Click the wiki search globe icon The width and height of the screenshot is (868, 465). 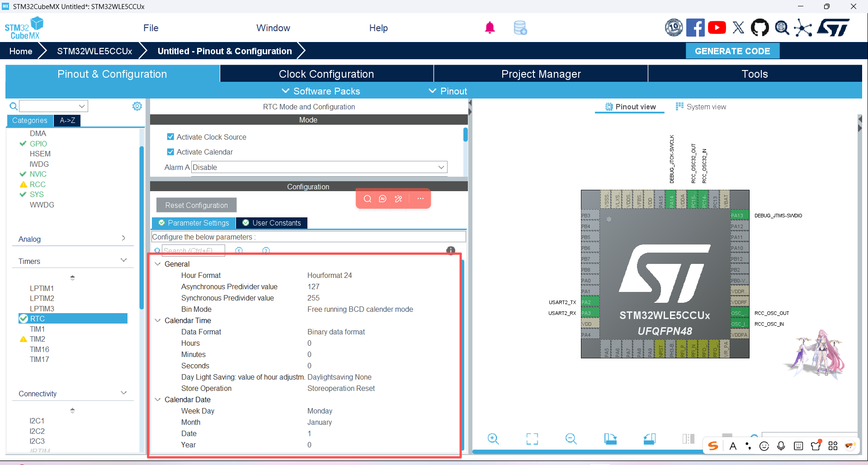(x=782, y=28)
